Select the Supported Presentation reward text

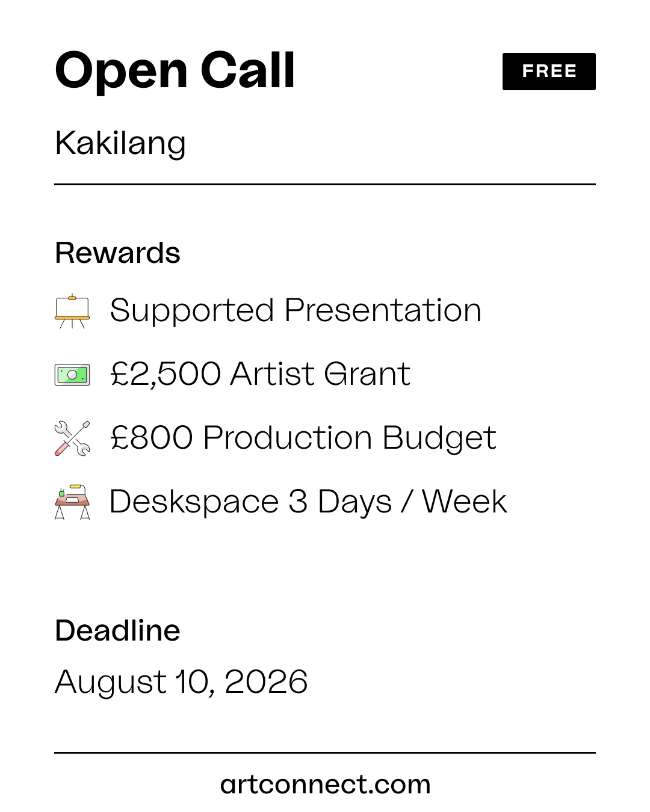click(296, 311)
